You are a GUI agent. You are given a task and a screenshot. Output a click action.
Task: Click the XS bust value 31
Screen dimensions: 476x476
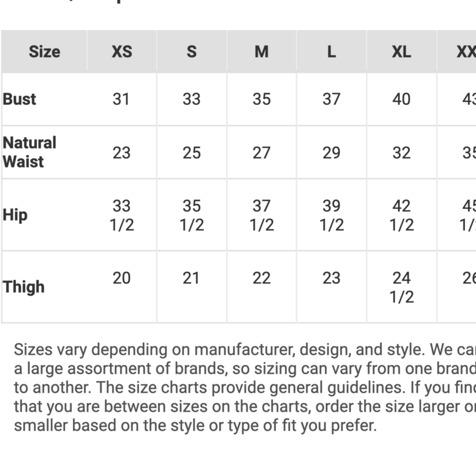(x=121, y=99)
